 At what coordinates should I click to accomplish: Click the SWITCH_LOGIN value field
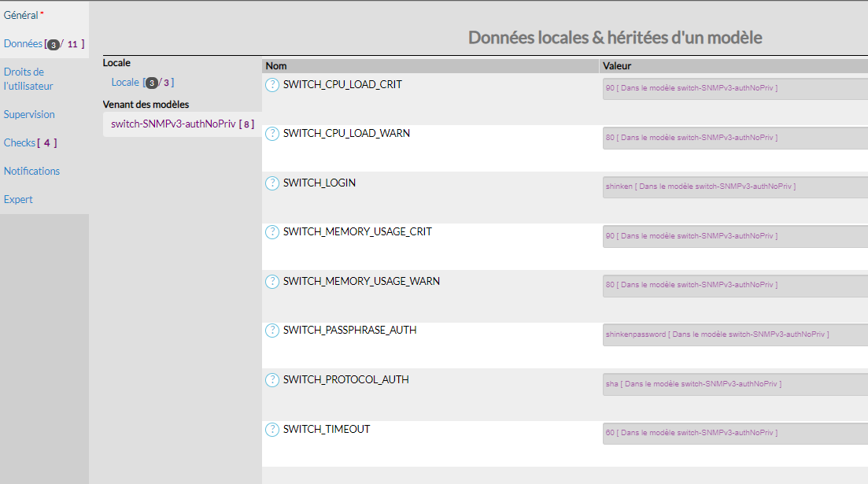pos(734,187)
